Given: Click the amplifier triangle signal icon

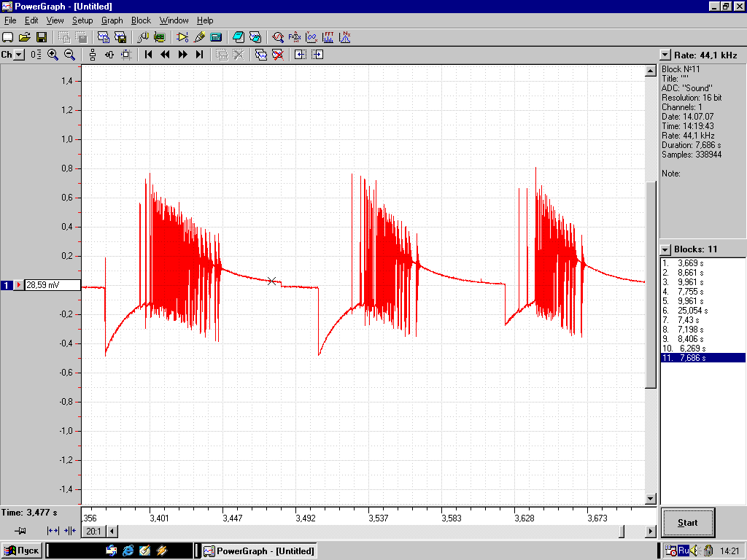Looking at the screenshot, I should [182, 37].
